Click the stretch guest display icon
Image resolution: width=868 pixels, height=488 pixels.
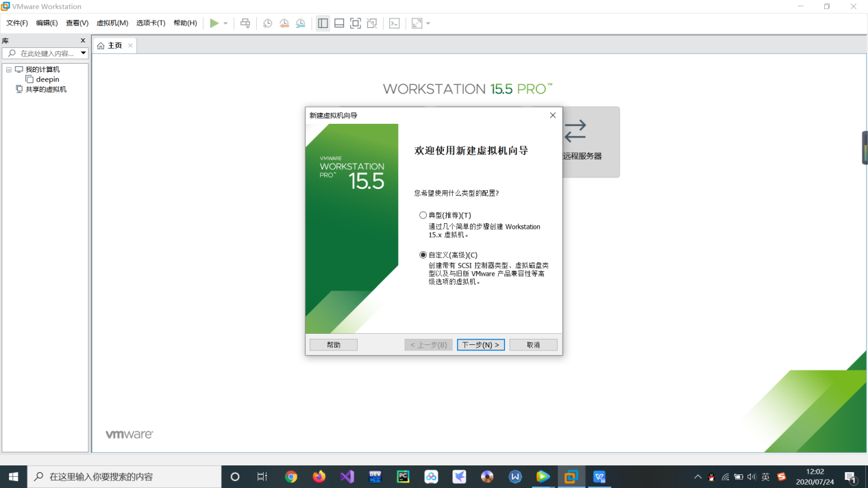tap(417, 23)
